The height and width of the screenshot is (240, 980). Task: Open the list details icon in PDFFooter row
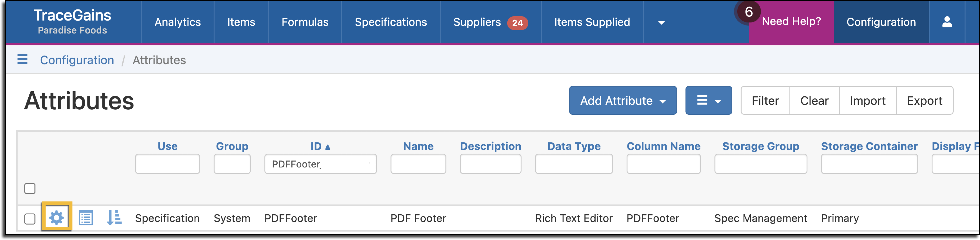[x=86, y=218]
